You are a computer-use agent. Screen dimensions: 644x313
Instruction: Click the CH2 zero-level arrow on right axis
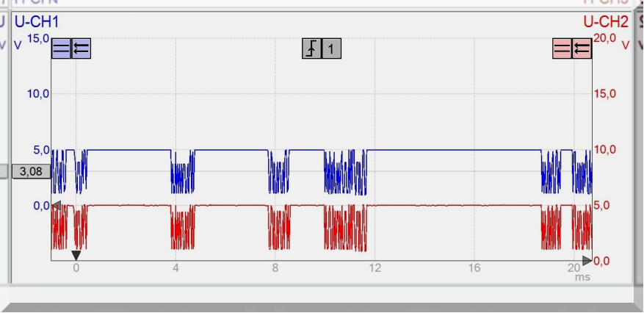(587, 260)
